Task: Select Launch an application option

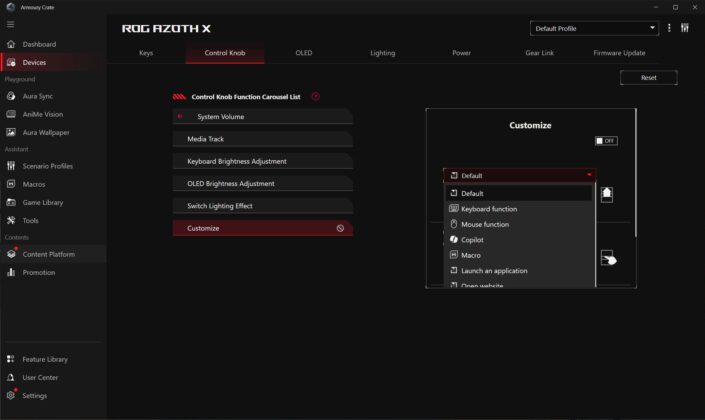Action: (x=519, y=270)
